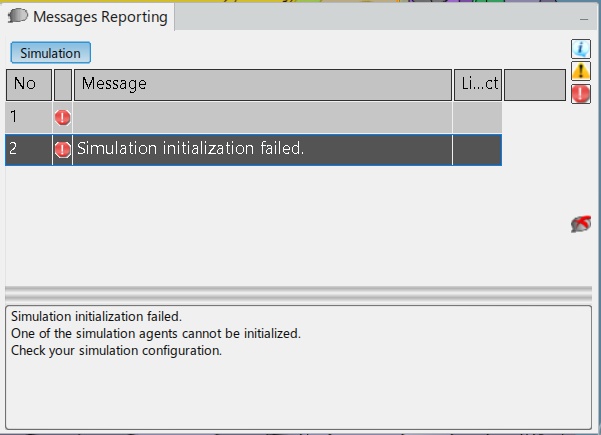Toggle the red error messages filter
601x435 pixels.
[581, 94]
